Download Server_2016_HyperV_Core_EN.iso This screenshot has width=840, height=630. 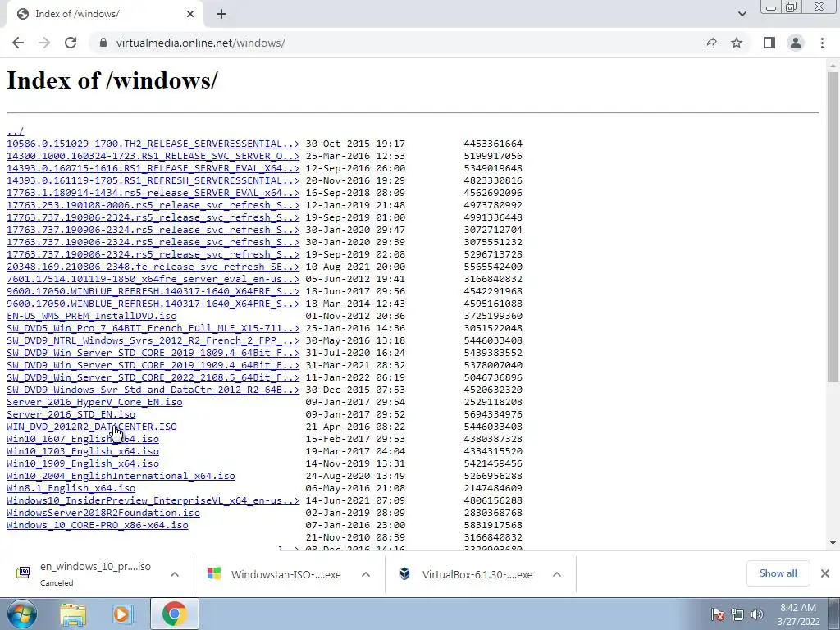[94, 402]
